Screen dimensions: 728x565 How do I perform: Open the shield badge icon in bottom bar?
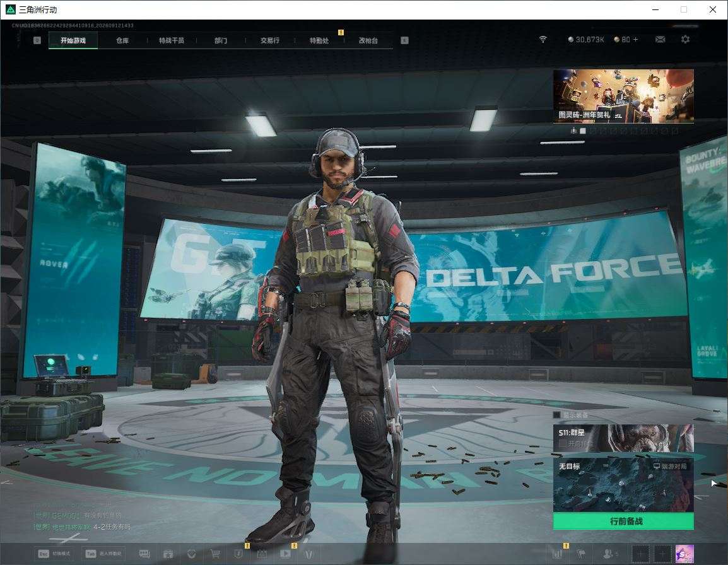pos(238,554)
